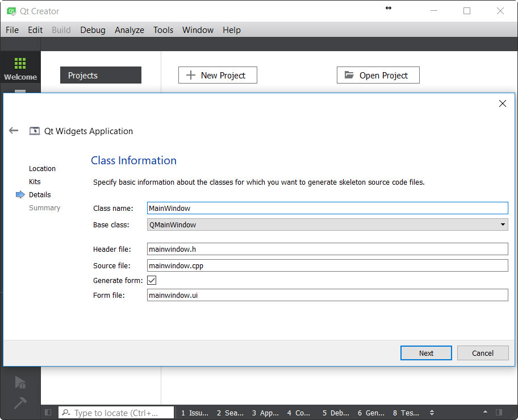The height and width of the screenshot is (420, 518).
Task: Close the wizard dialog with X
Action: (x=503, y=103)
